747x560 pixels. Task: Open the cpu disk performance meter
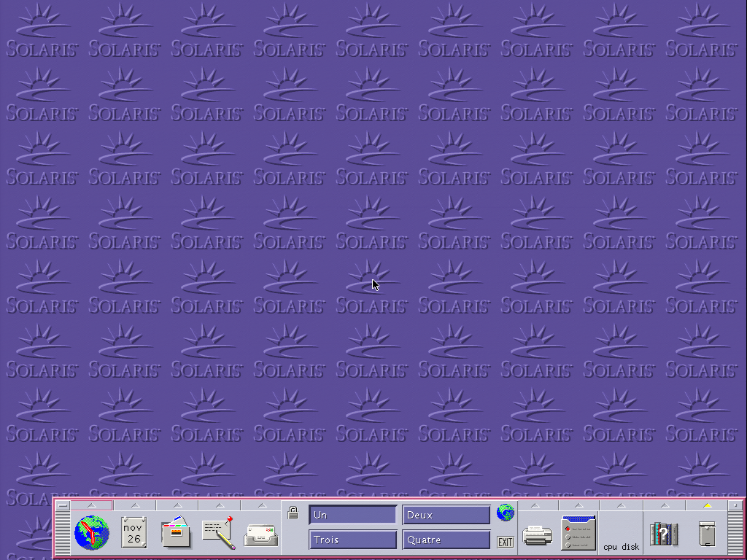[x=622, y=532]
